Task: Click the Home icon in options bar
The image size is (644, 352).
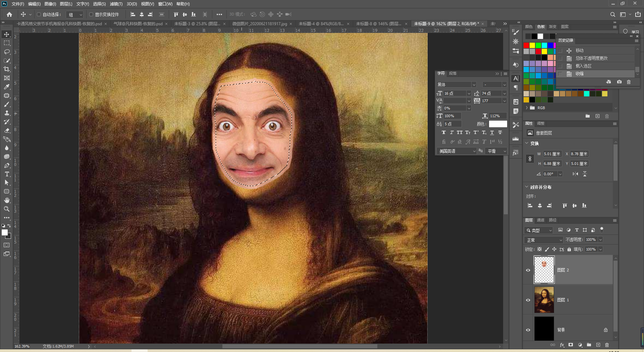Action: (9, 14)
